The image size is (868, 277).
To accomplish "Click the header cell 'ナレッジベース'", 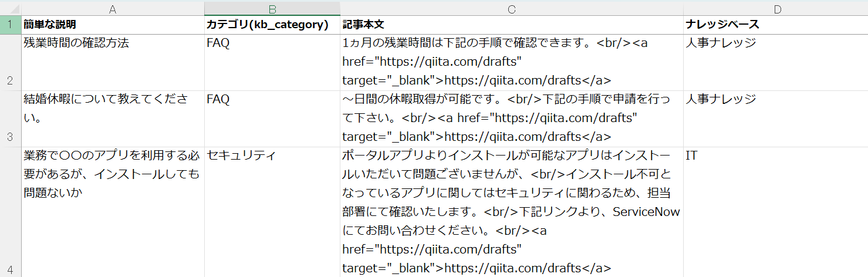I will 776,25.
